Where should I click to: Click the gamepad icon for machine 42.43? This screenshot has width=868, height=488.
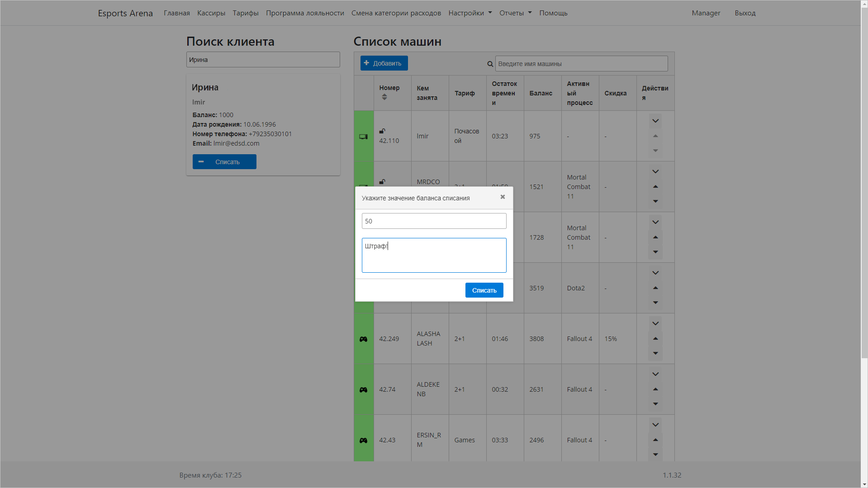[x=363, y=441]
